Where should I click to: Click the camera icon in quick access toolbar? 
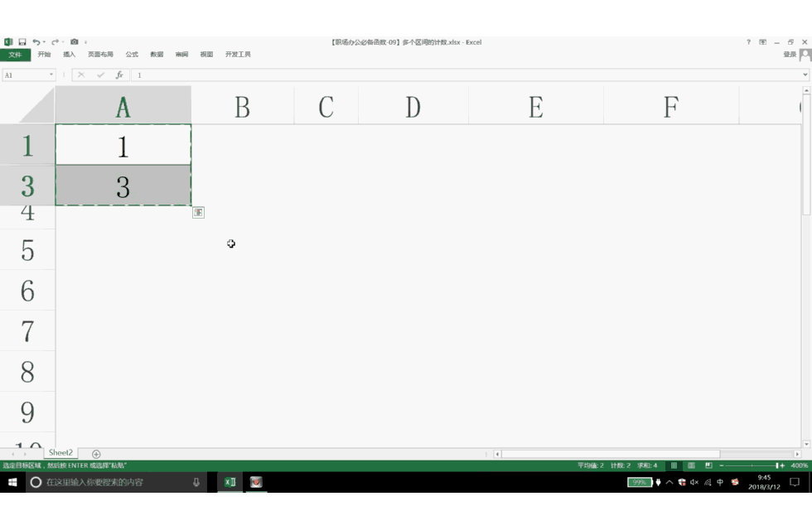pyautogui.click(x=74, y=42)
